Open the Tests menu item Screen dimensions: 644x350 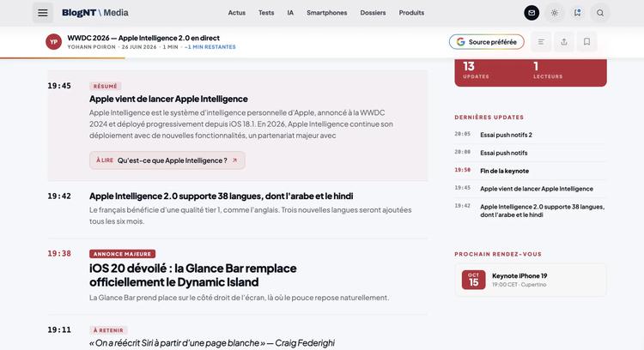click(266, 13)
